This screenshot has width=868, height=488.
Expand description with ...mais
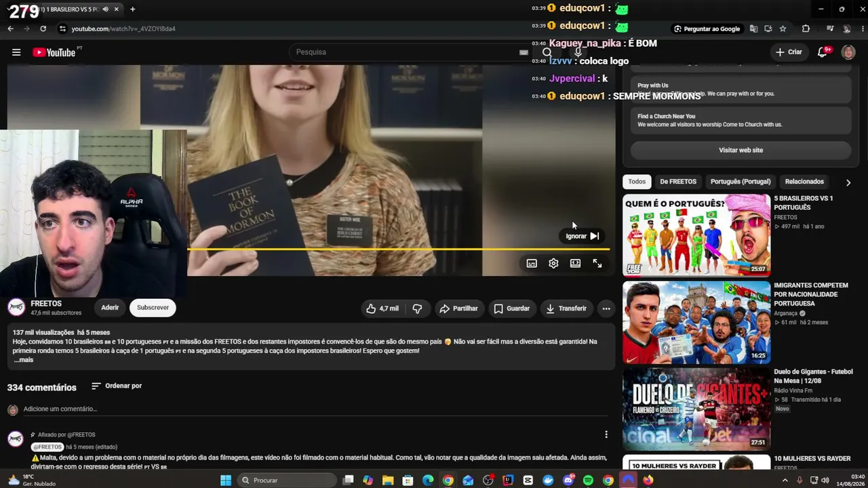(x=24, y=360)
